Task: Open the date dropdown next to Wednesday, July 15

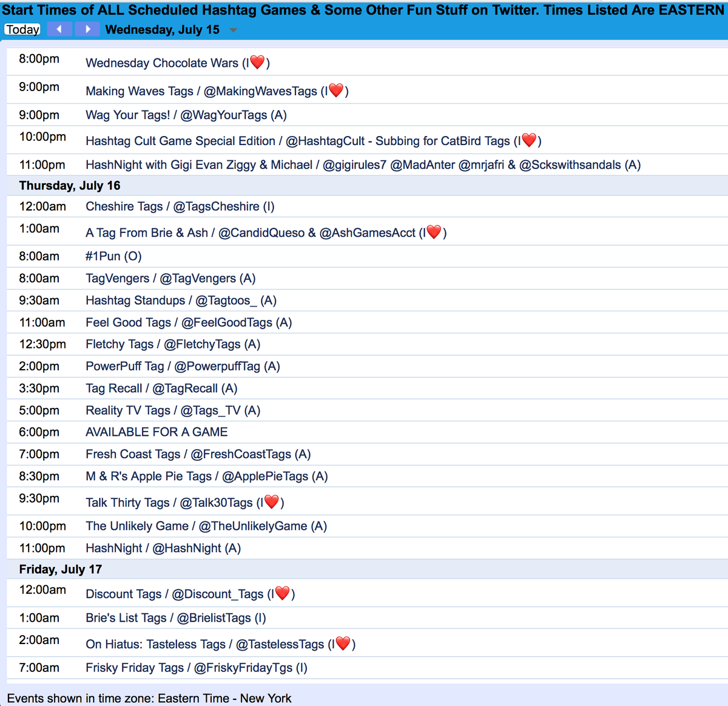Action: tap(234, 30)
